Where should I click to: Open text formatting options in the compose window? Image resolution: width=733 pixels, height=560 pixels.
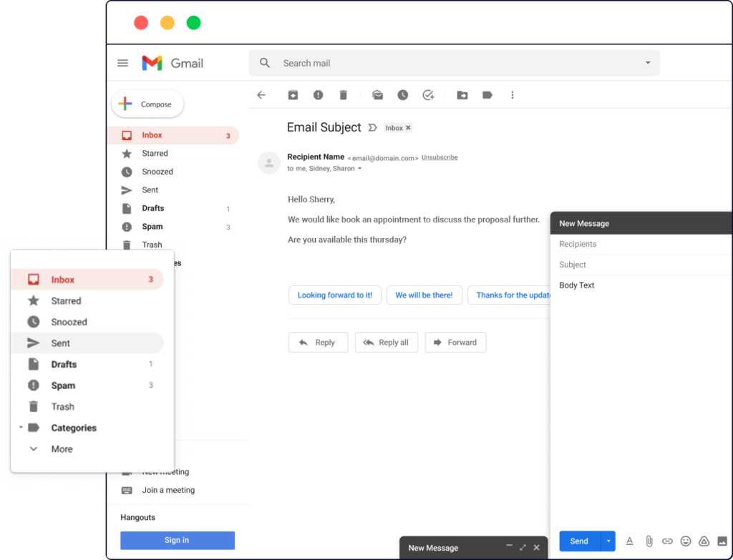[x=630, y=541]
